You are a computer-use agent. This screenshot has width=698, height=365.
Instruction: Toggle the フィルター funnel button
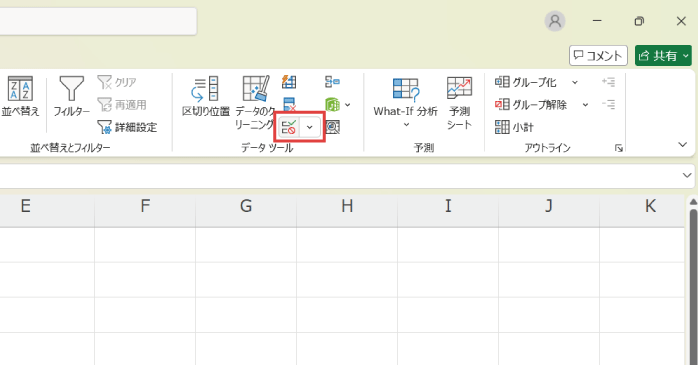[x=71, y=97]
